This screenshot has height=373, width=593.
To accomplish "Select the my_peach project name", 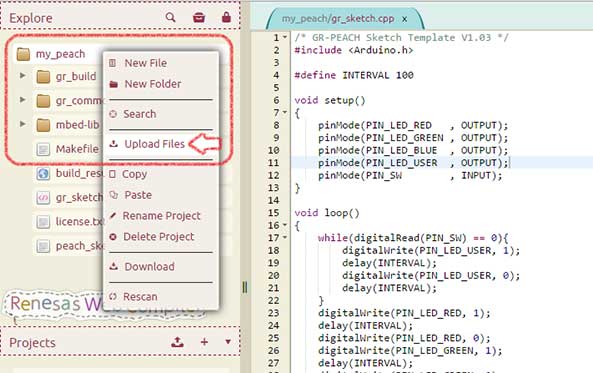I will (61, 54).
